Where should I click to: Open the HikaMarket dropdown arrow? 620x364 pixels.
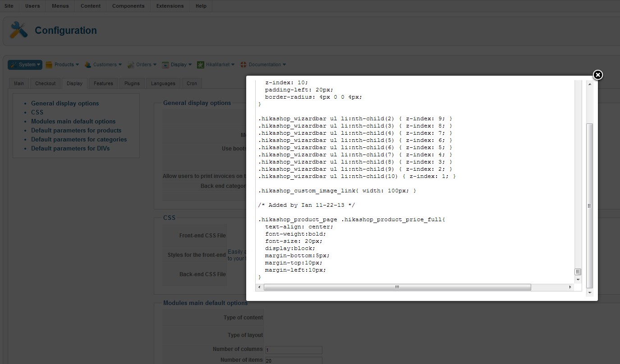click(x=233, y=65)
